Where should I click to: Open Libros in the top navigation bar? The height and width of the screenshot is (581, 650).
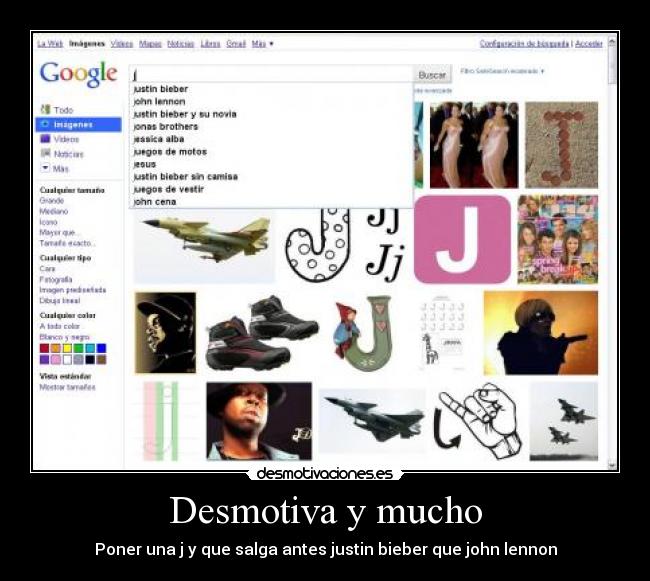[x=210, y=44]
